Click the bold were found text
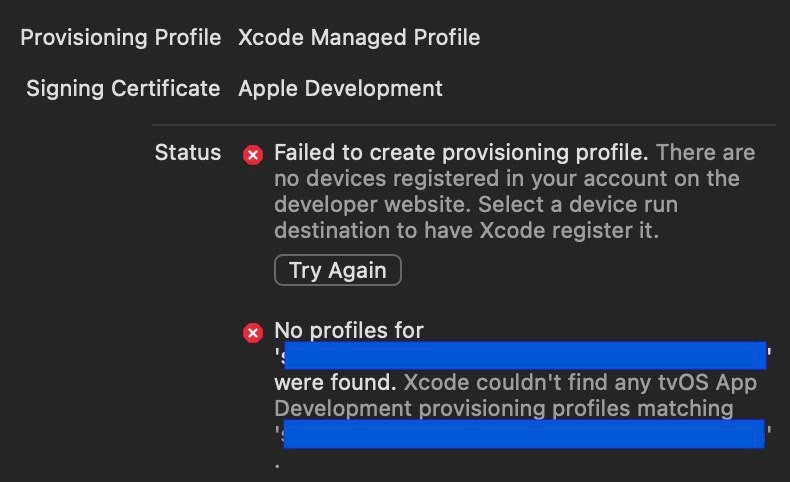 point(335,383)
